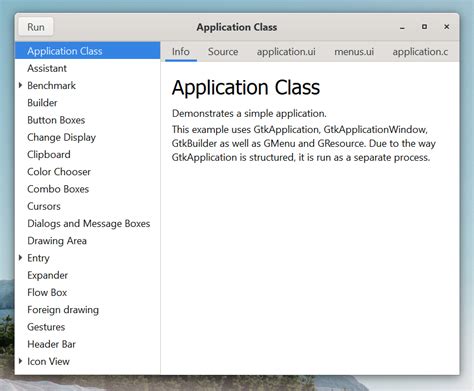Select the Entry row label
Image resolution: width=474 pixels, height=391 pixels.
(38, 258)
